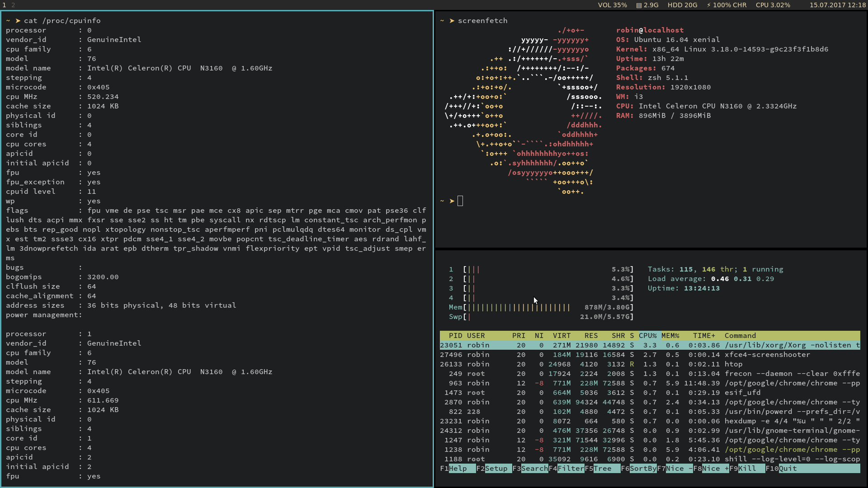Image resolution: width=868 pixels, height=488 pixels.
Task: Open htop Setup with F2 label
Action: tap(496, 469)
